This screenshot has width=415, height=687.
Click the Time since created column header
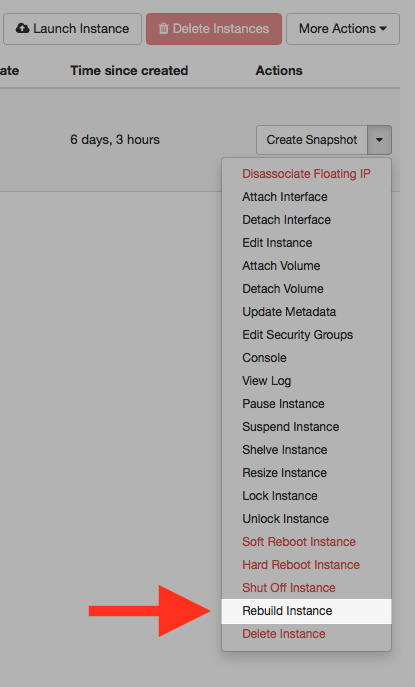tap(129, 71)
